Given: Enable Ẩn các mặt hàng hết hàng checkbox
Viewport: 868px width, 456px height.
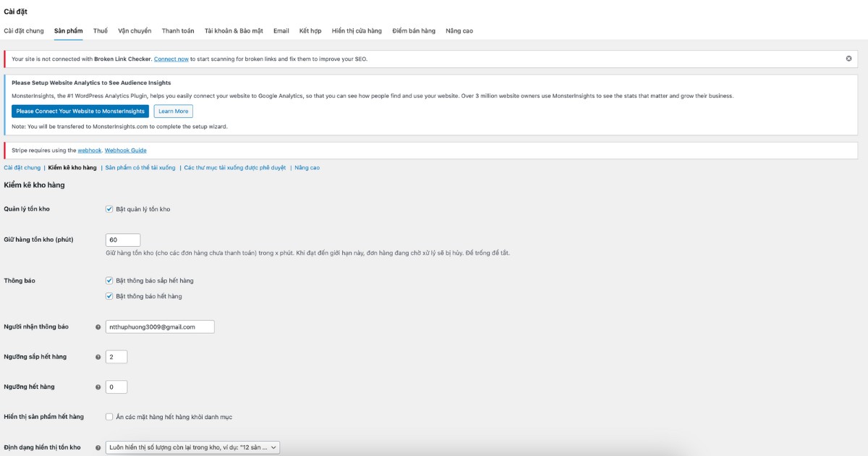Looking at the screenshot, I should point(109,417).
